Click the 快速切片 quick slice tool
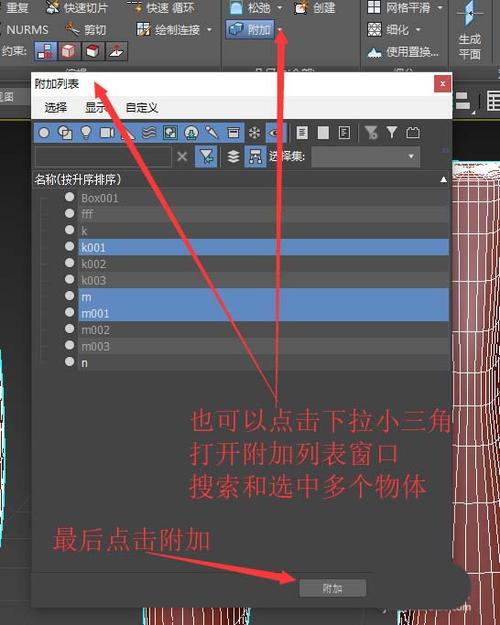This screenshot has height=625, width=500. (x=77, y=8)
